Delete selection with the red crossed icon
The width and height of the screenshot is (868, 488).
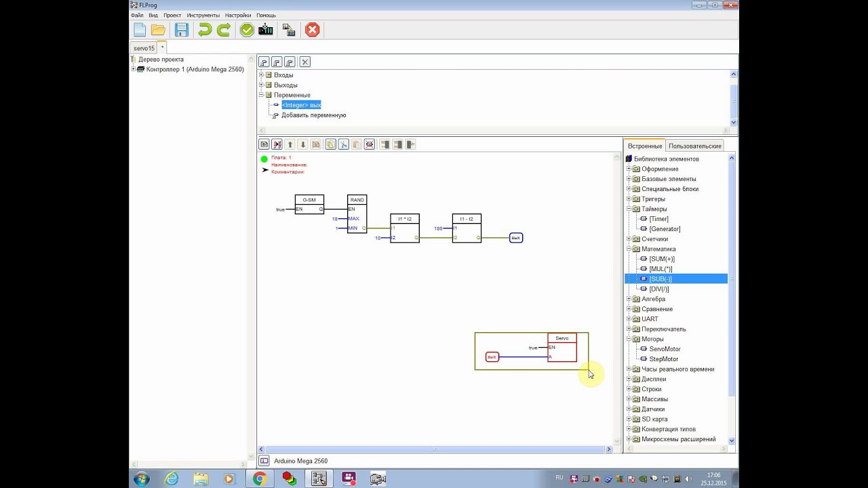click(x=369, y=144)
